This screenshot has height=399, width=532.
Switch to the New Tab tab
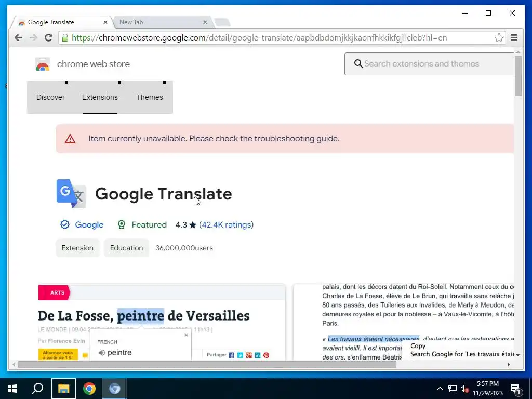(163, 22)
